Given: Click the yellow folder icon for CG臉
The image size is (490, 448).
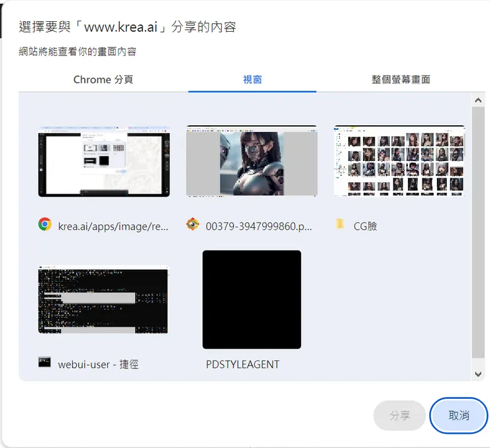Looking at the screenshot, I should click(340, 224).
